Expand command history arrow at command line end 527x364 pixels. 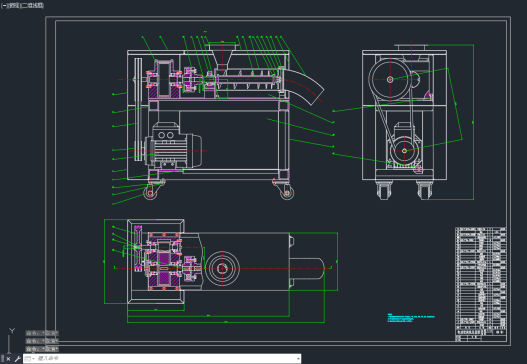point(298,359)
